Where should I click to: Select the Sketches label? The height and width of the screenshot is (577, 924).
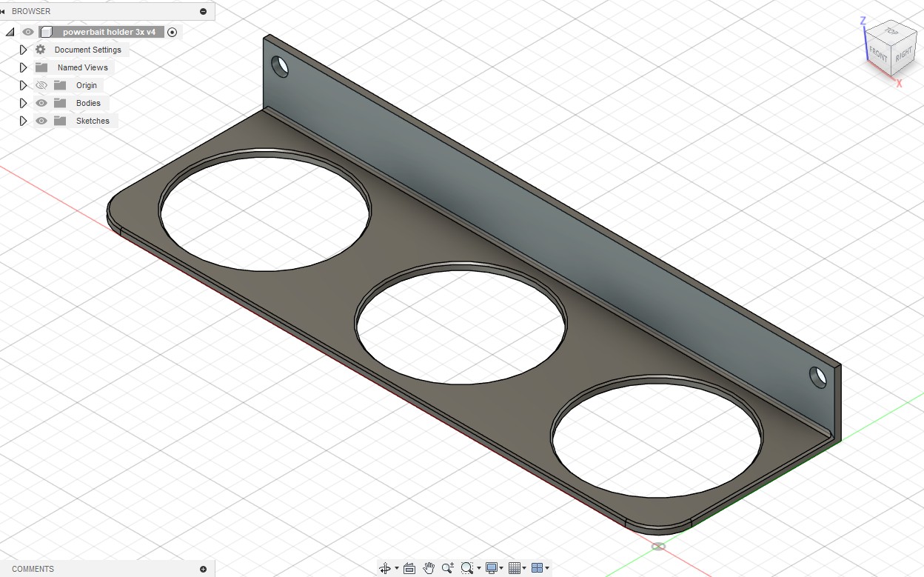point(93,121)
